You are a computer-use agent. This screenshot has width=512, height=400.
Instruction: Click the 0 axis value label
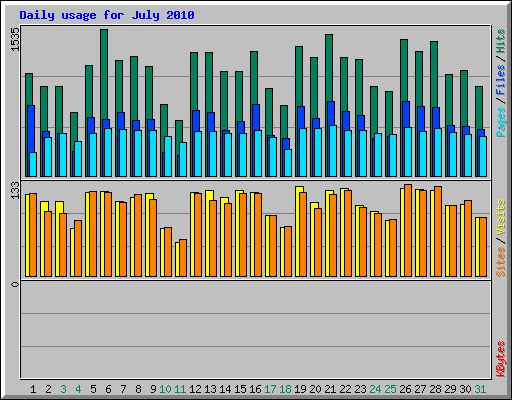click(15, 284)
